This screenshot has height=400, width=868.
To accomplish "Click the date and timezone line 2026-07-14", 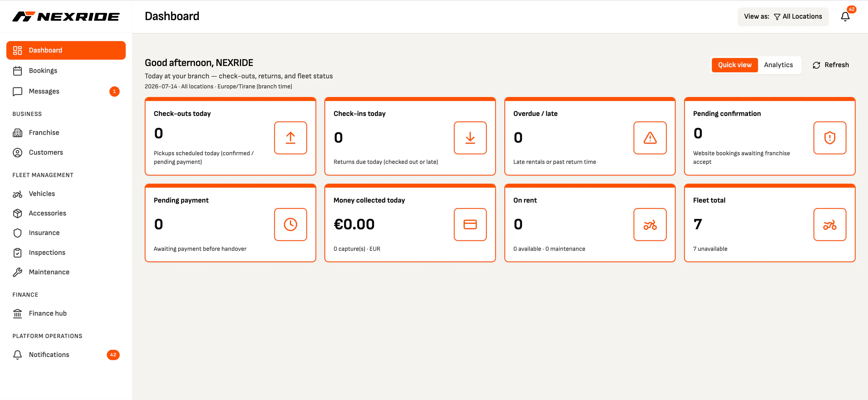I will click(x=218, y=86).
